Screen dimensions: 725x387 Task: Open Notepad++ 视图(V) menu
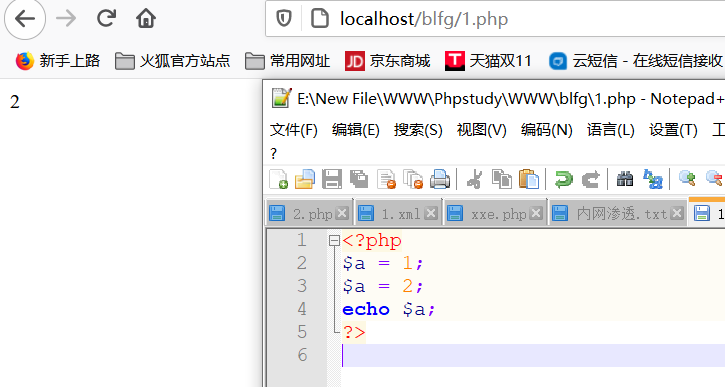481,130
